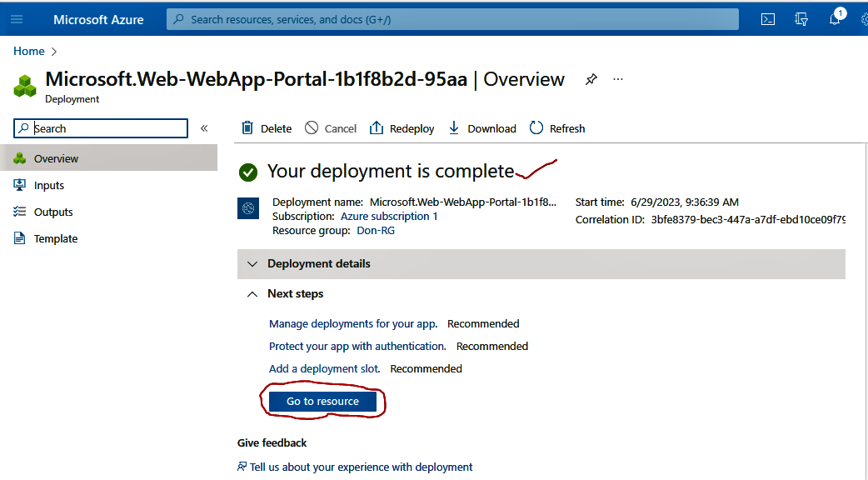
Task: Click the Redeploy upload icon
Action: (377, 127)
